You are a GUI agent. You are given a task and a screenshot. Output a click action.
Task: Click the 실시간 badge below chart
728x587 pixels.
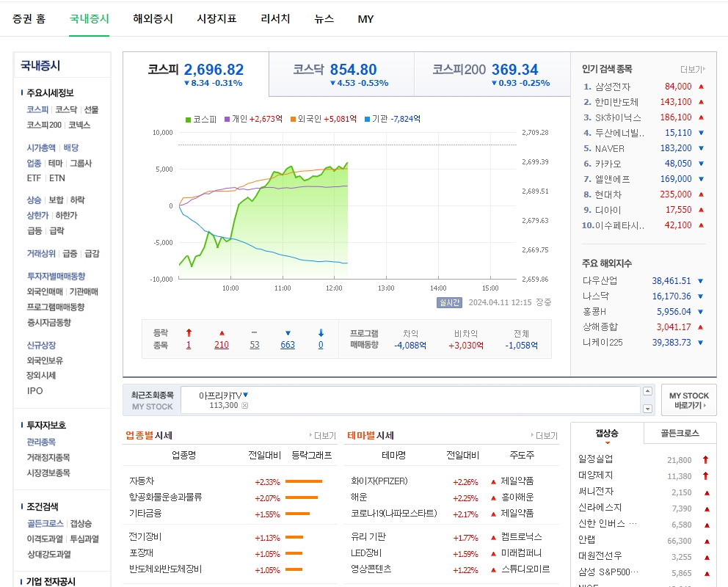(x=449, y=302)
